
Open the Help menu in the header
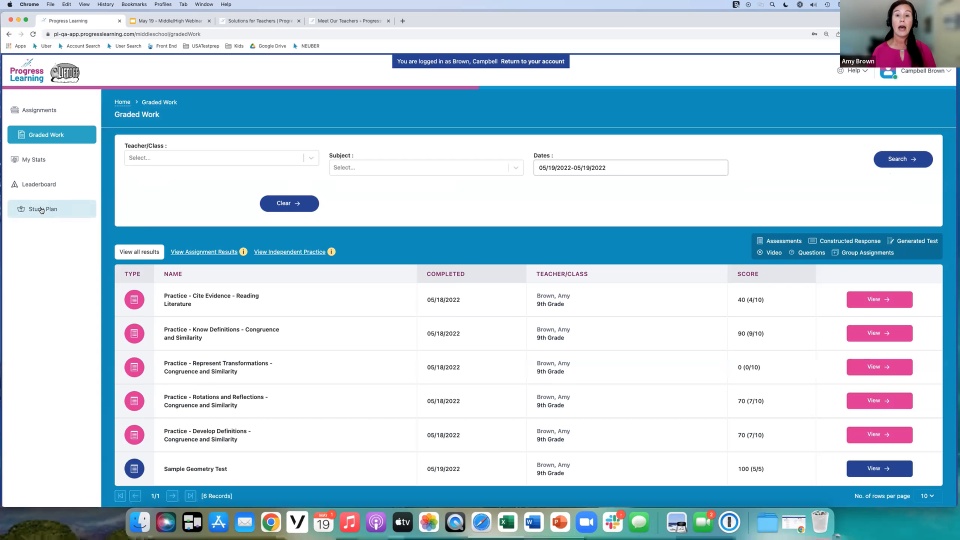pos(855,71)
